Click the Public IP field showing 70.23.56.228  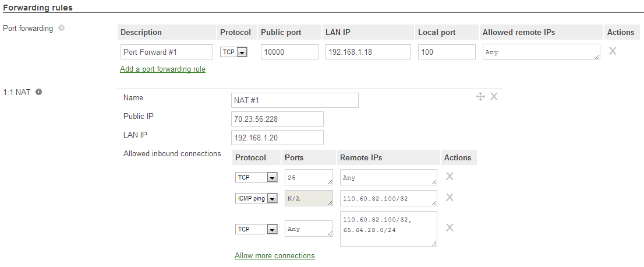[x=277, y=119]
